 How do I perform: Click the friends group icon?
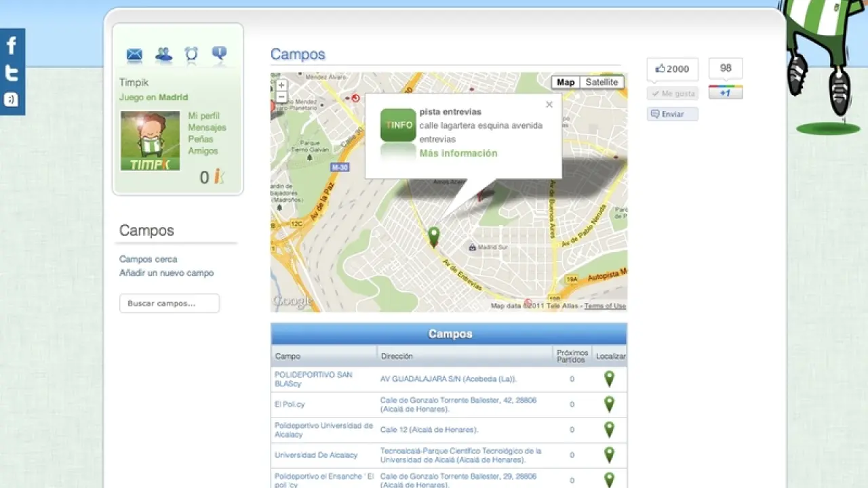[163, 54]
